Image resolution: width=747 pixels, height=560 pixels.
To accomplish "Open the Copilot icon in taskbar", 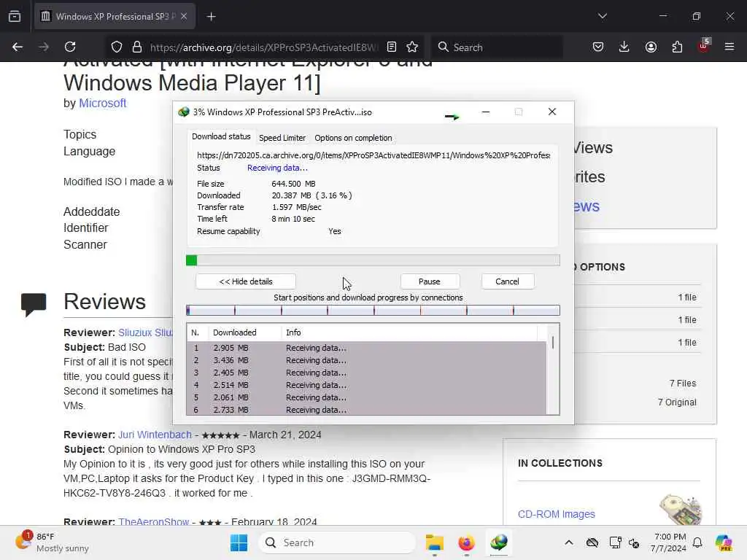I will pyautogui.click(x=724, y=542).
